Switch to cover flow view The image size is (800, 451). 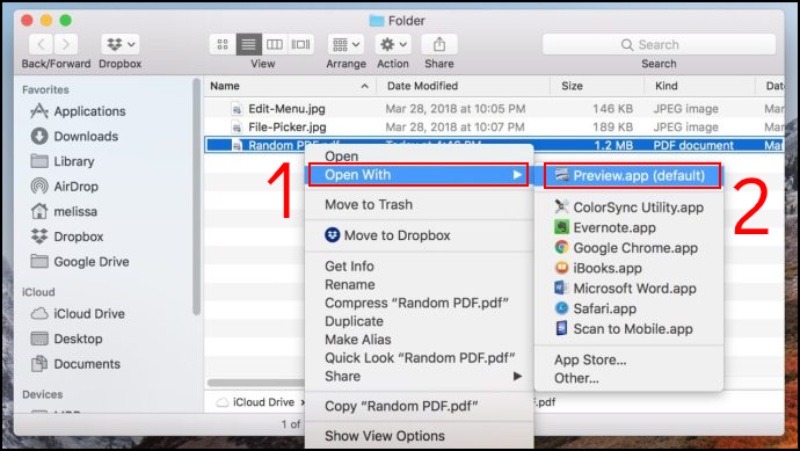pos(301,45)
